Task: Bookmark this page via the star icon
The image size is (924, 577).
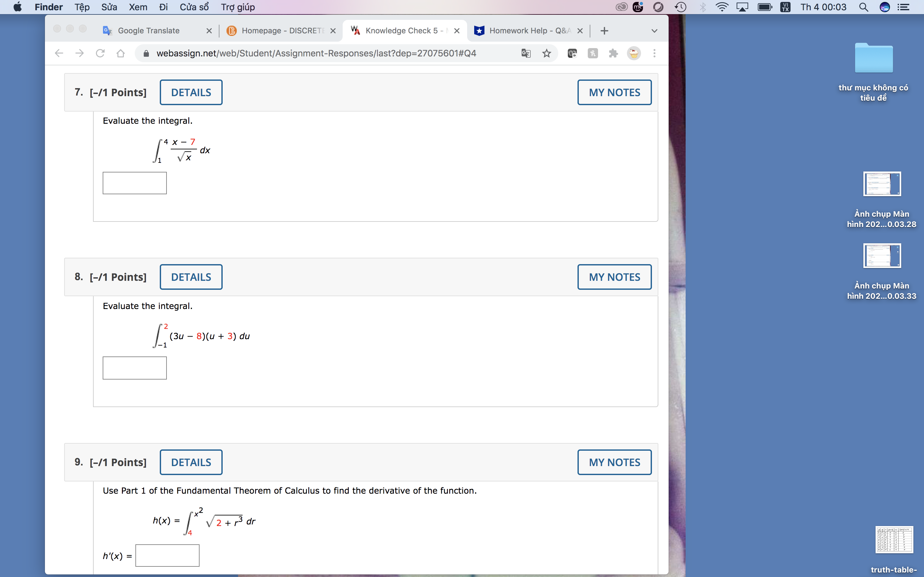Action: pyautogui.click(x=546, y=54)
